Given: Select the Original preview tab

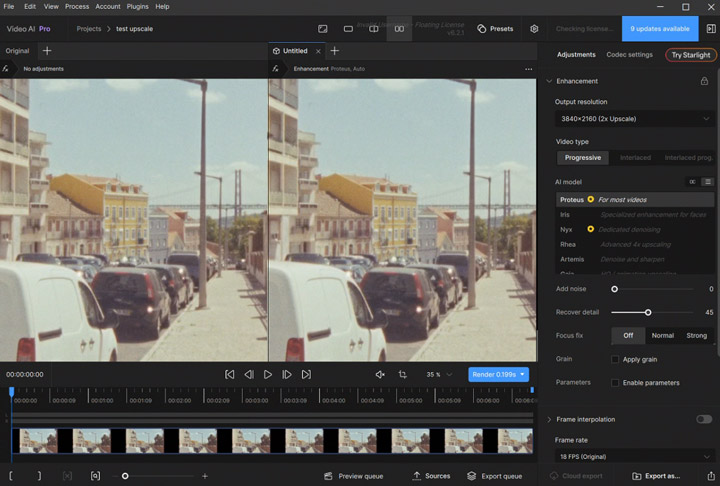Looking at the screenshot, I should 17,51.
